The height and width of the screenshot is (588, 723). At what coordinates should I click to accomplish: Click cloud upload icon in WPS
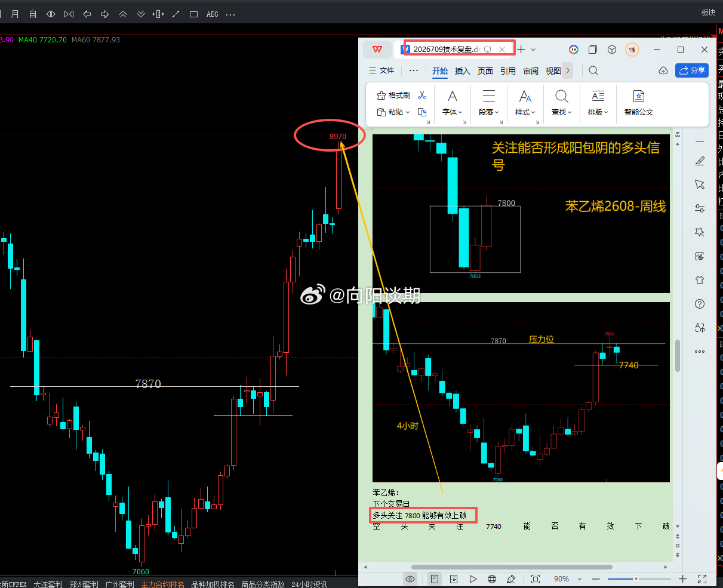click(663, 70)
